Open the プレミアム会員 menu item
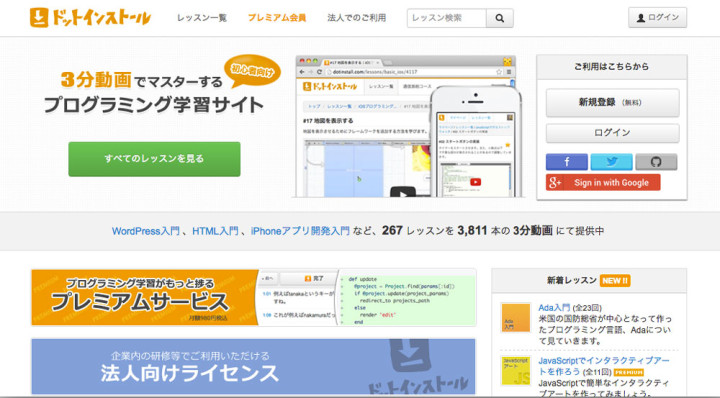720x398 pixels. click(x=277, y=18)
